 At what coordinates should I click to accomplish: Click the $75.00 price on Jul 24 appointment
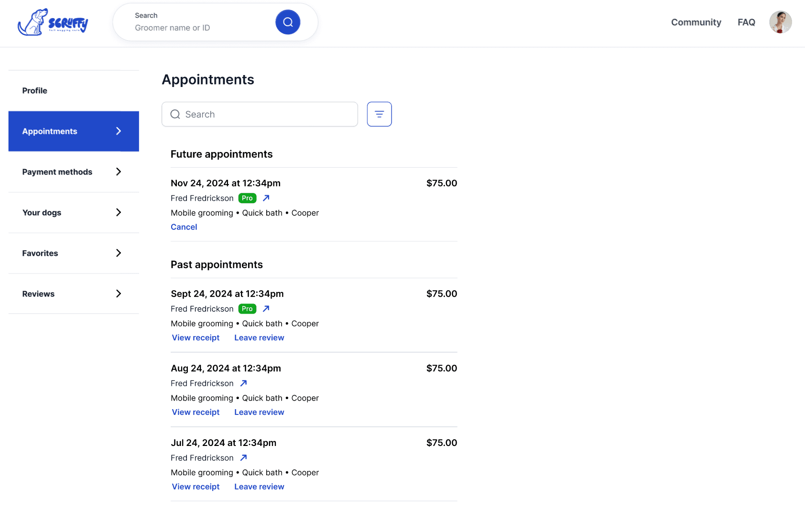coord(442,443)
